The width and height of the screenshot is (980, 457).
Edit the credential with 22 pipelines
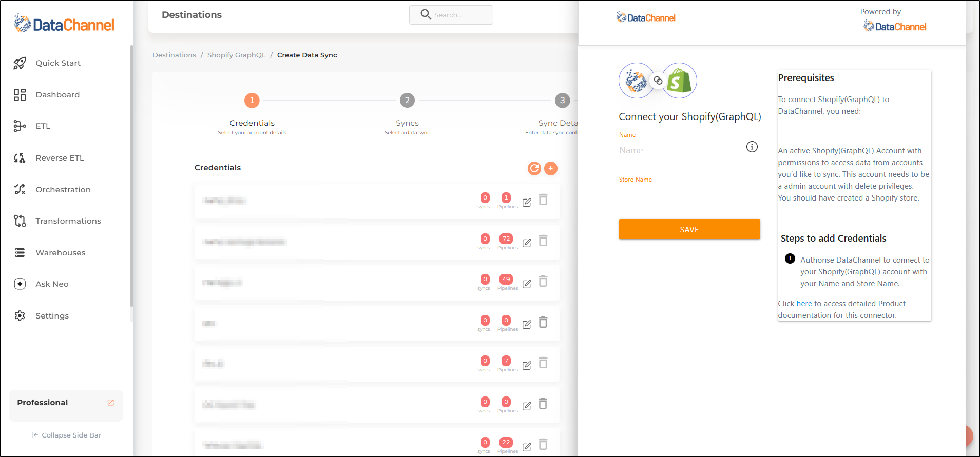tap(527, 447)
